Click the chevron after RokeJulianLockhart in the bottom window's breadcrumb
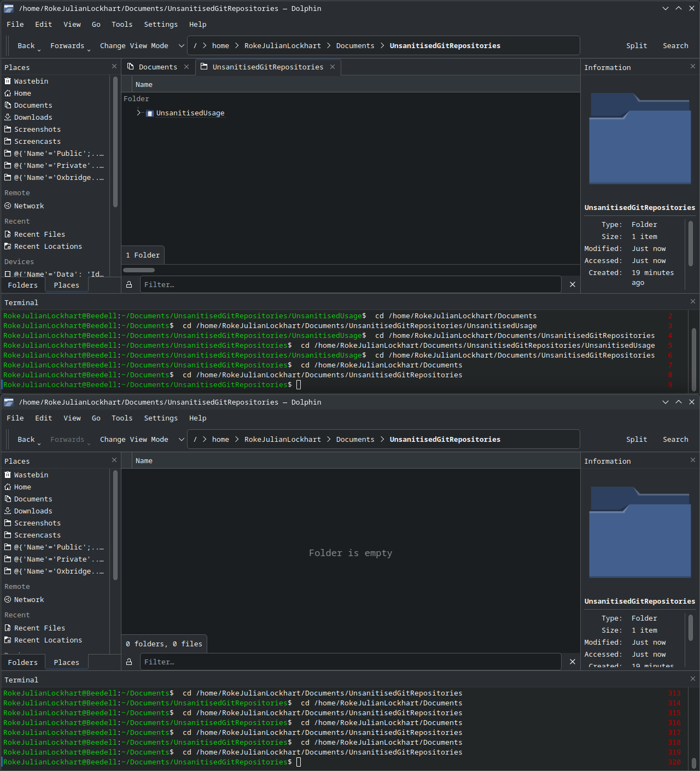 point(329,440)
